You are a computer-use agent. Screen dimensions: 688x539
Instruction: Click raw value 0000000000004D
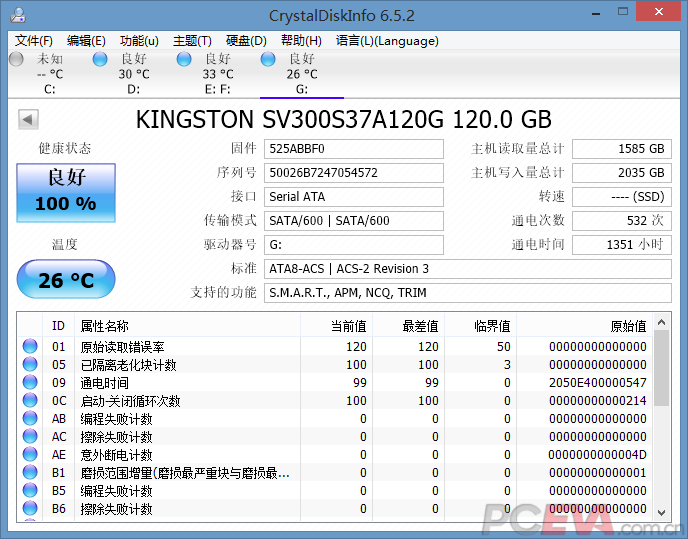coord(598,455)
